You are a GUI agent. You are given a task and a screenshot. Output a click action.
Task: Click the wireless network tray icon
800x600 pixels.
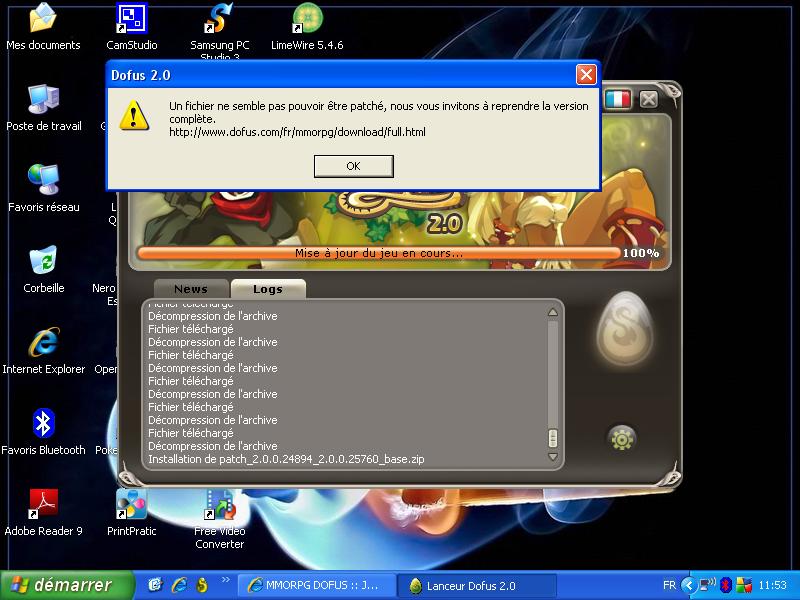click(708, 585)
